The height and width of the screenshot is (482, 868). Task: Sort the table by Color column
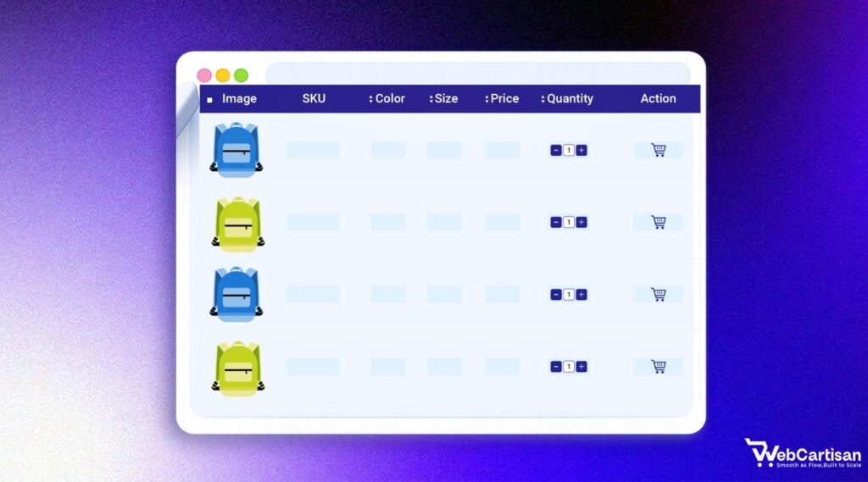coord(387,99)
